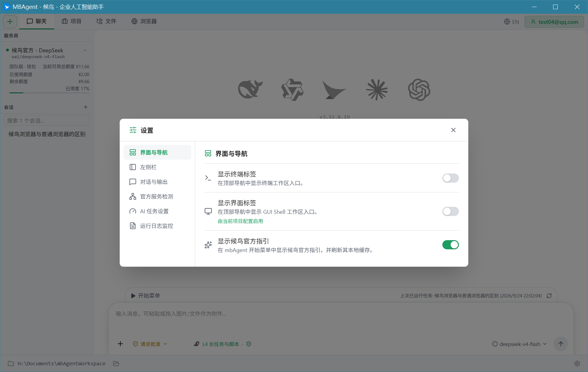Select 界面与导航 in settings sidebar
The height and width of the screenshot is (372, 588).
click(157, 152)
